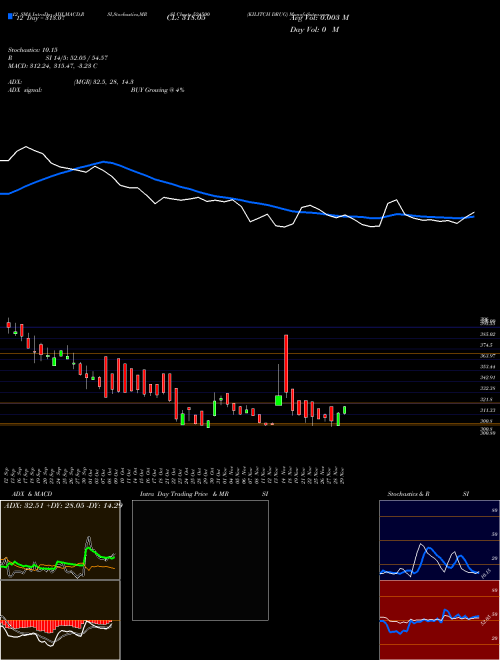Click the '(MGR) 32.5, 28, 14.3' ADX values

(x=104, y=82)
